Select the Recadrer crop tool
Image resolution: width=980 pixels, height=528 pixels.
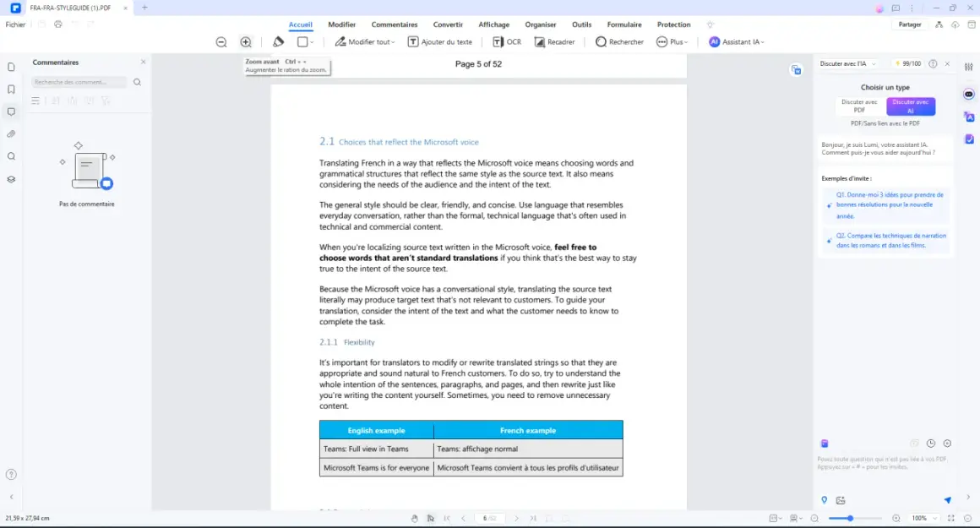point(554,42)
